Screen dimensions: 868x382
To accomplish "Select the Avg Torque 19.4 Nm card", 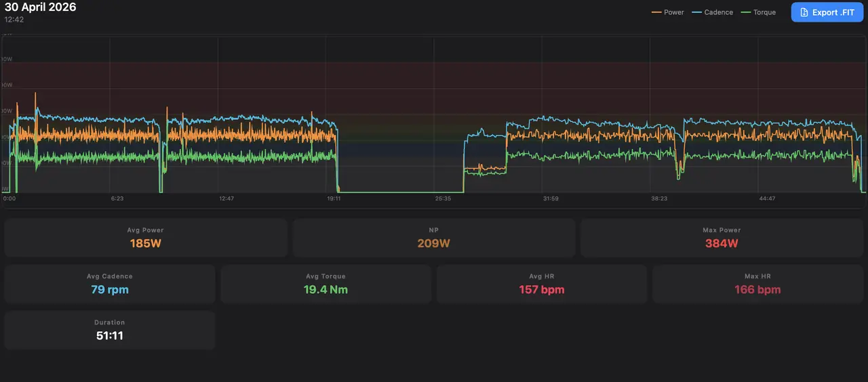I will [325, 284].
